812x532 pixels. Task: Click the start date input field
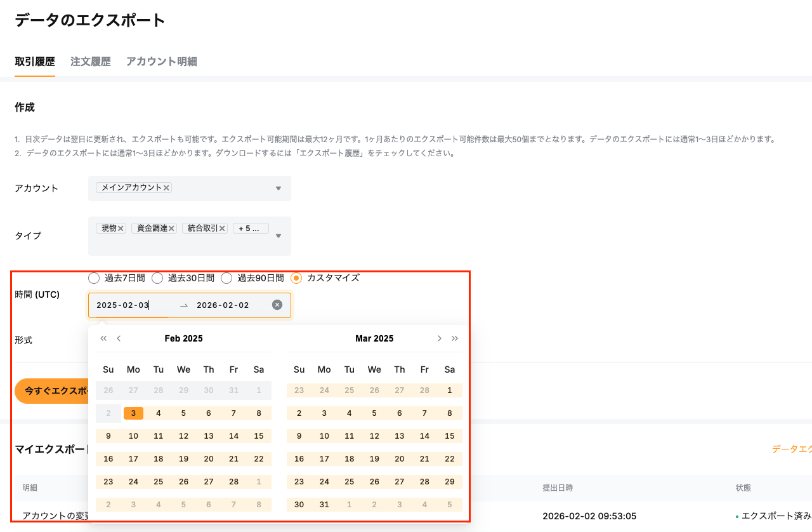click(x=130, y=305)
